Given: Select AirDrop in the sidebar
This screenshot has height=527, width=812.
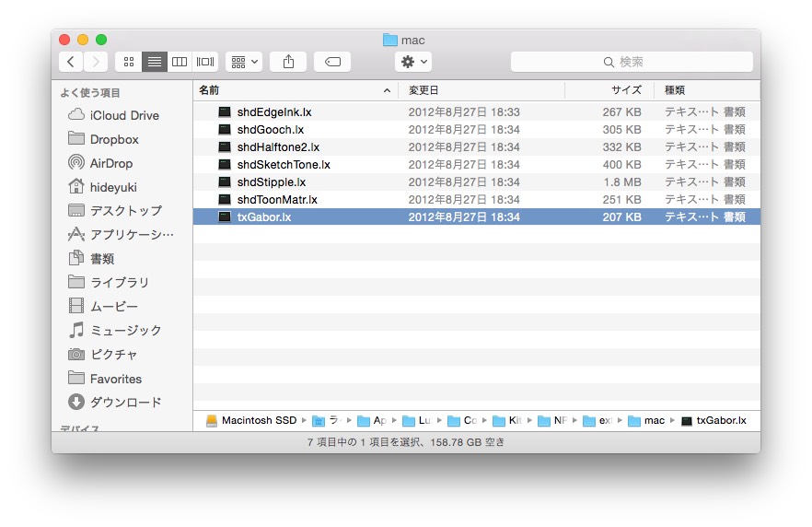Looking at the screenshot, I should pyautogui.click(x=110, y=163).
